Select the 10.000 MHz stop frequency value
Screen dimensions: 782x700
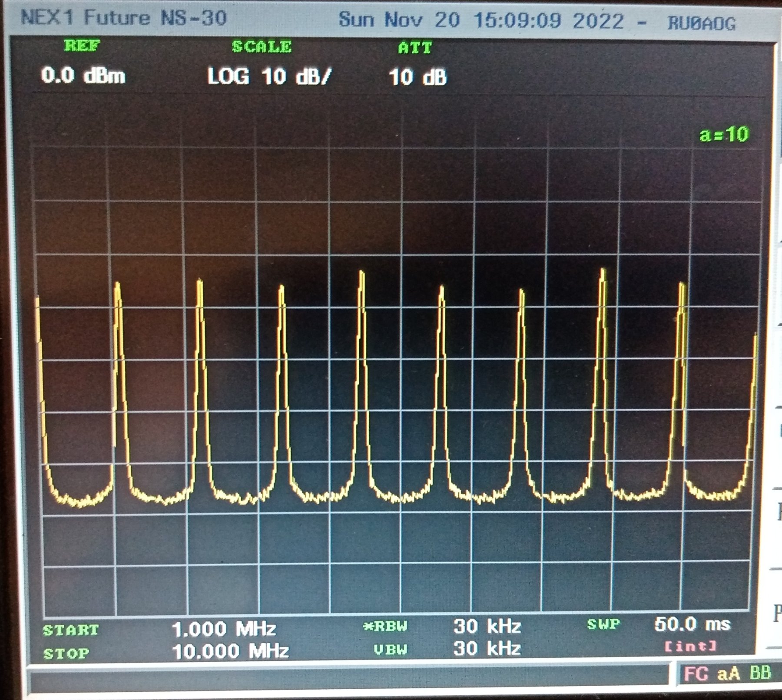click(230, 651)
